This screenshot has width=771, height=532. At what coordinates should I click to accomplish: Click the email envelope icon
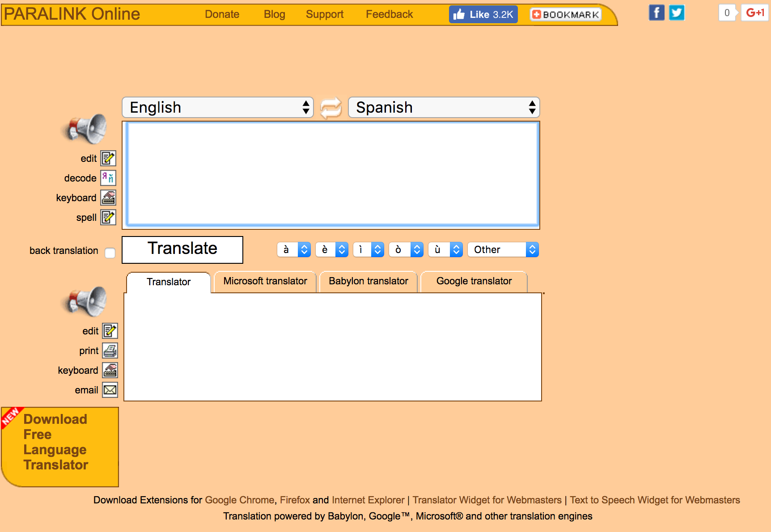coord(110,390)
